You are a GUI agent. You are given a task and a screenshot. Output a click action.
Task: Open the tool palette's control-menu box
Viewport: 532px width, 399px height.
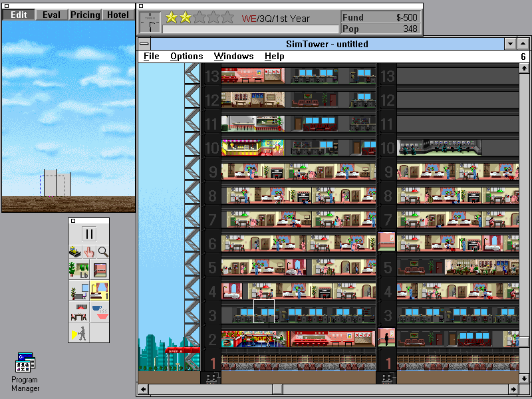(x=73, y=221)
